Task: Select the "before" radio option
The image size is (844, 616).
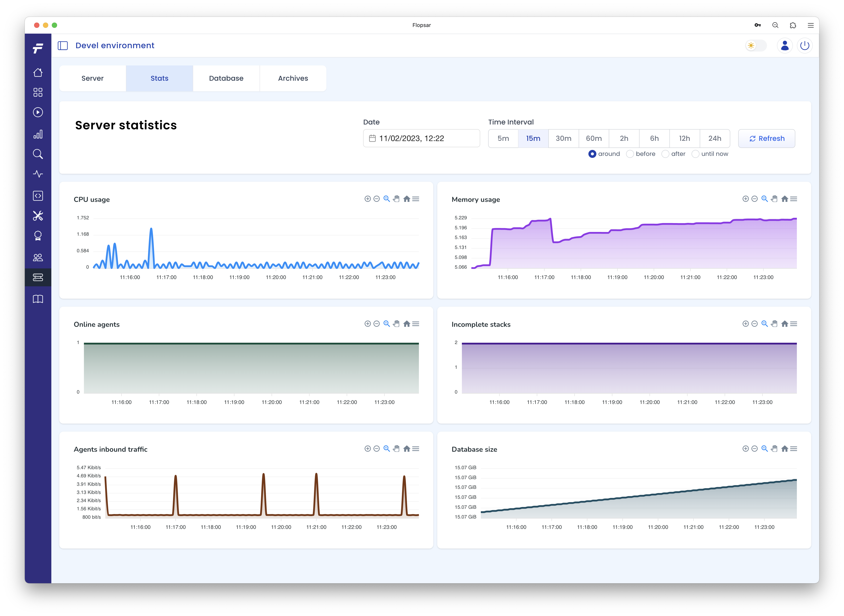Action: [630, 154]
